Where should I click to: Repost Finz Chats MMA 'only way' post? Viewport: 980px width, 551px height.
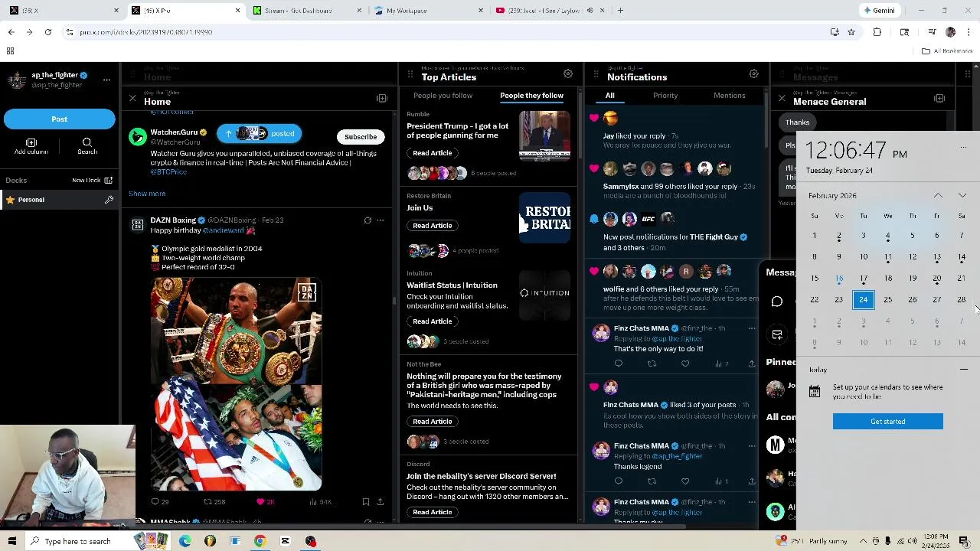pyautogui.click(x=652, y=364)
